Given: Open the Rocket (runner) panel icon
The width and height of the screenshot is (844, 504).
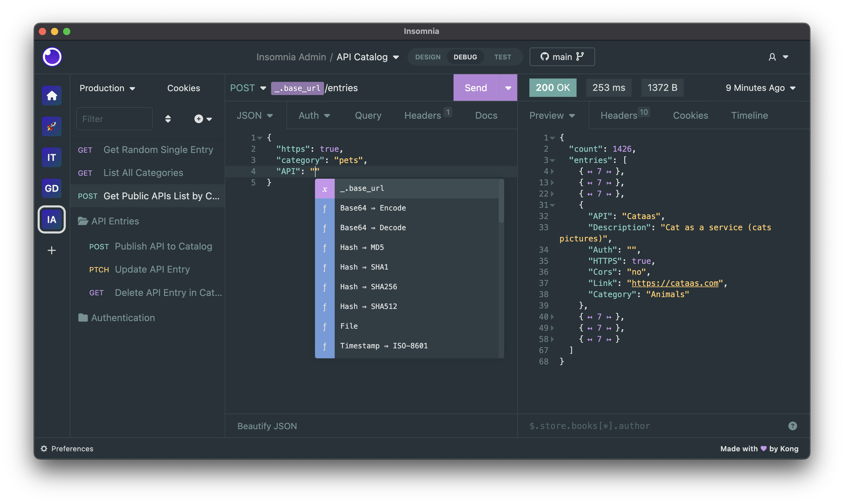Looking at the screenshot, I should pyautogui.click(x=52, y=125).
